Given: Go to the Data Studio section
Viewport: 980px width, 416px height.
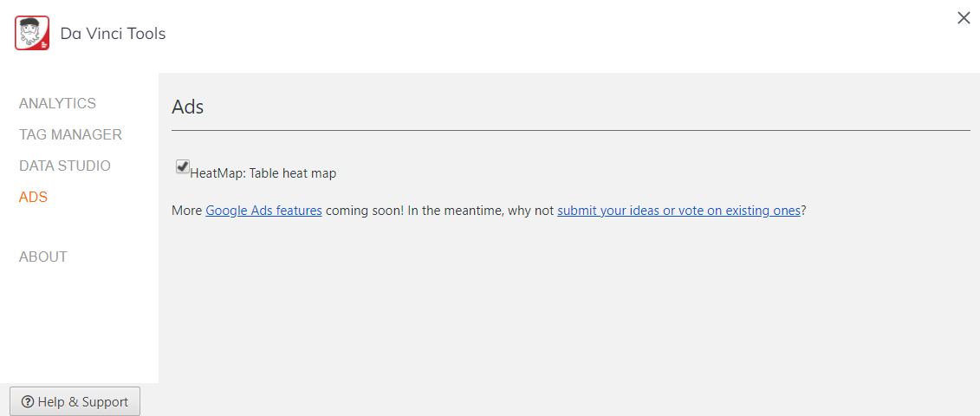Looking at the screenshot, I should 65,166.
